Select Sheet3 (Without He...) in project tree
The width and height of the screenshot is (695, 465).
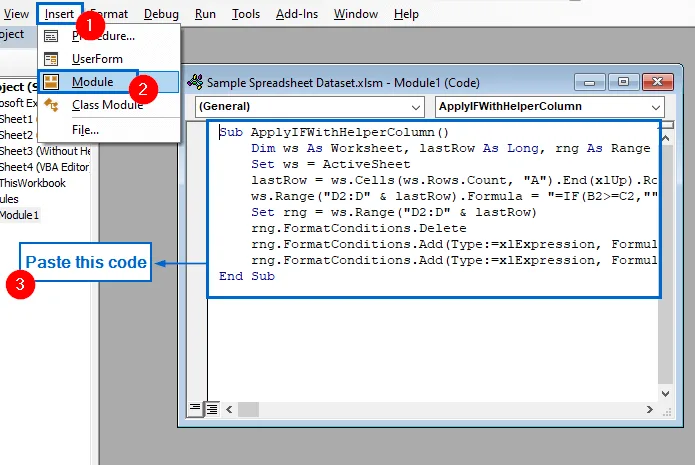[x=45, y=151]
